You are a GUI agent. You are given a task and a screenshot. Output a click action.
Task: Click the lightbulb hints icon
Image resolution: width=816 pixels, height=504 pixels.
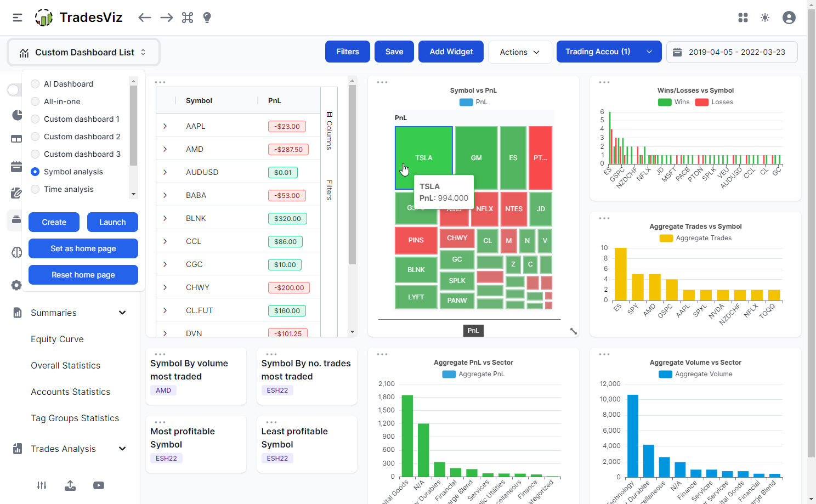[207, 17]
